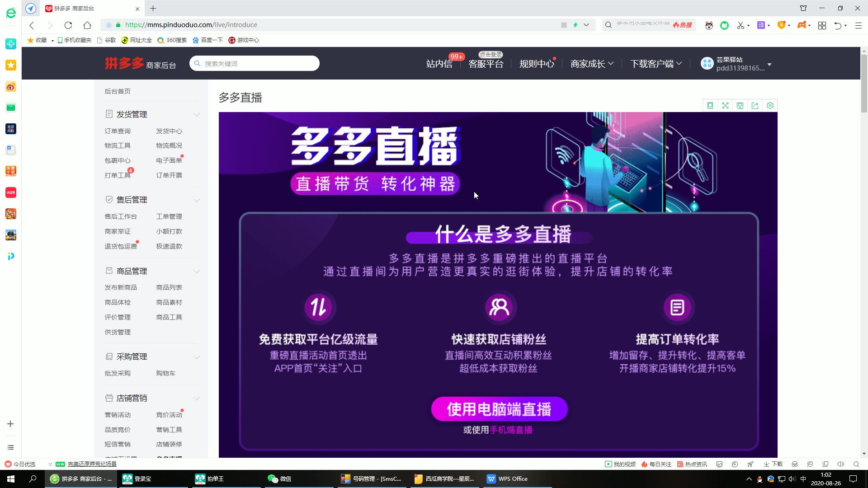The image size is (868, 488).
Task: Open mail icon in left sidebar
Action: [x=11, y=108]
